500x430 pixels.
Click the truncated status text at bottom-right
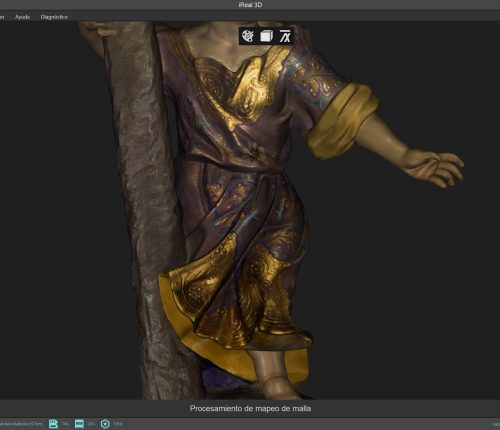(x=496, y=424)
